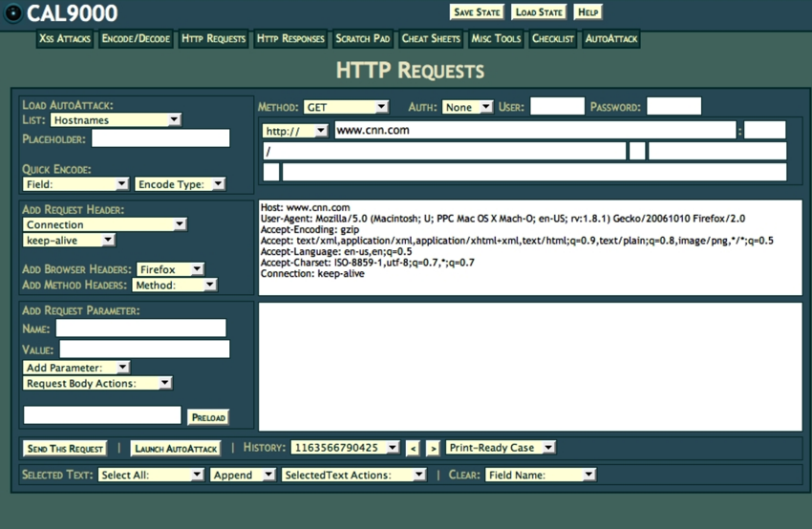This screenshot has width=812, height=529.
Task: Click the www.cnn.com host field
Action: 535,131
